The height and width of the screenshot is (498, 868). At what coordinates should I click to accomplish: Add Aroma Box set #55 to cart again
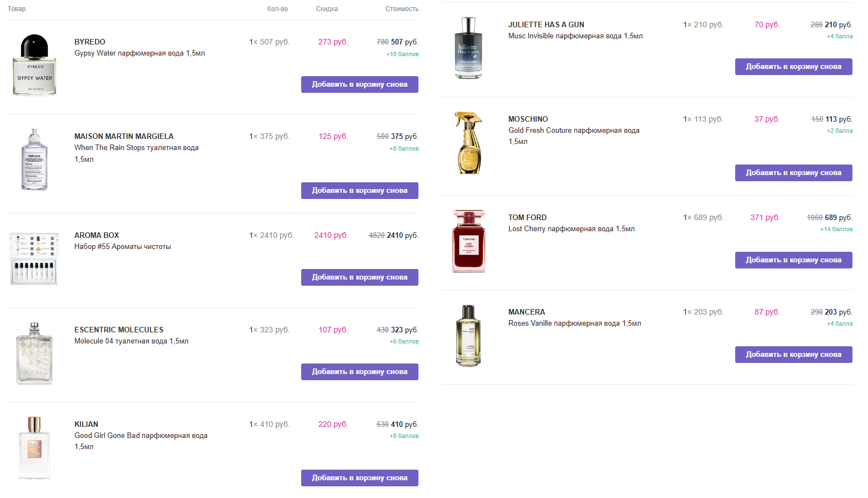point(360,277)
